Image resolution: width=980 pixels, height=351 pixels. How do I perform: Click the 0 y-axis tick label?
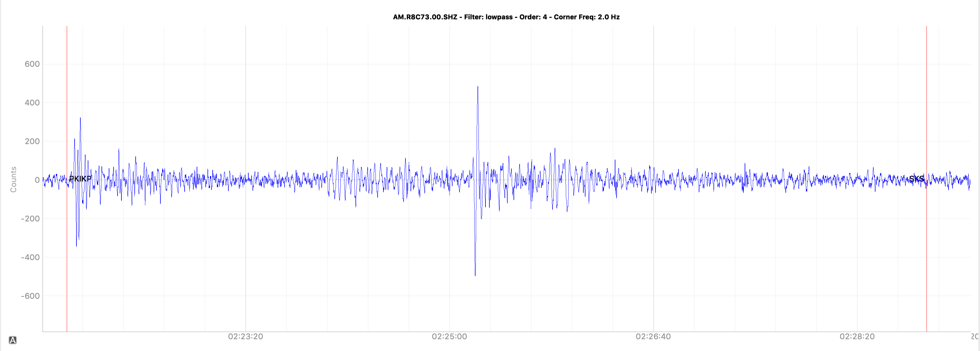click(x=37, y=180)
